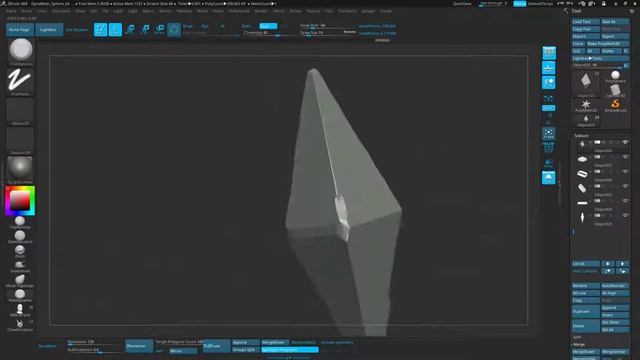Click the DynaMesh button at bottom
The width and height of the screenshot is (640, 360).
(x=48, y=346)
